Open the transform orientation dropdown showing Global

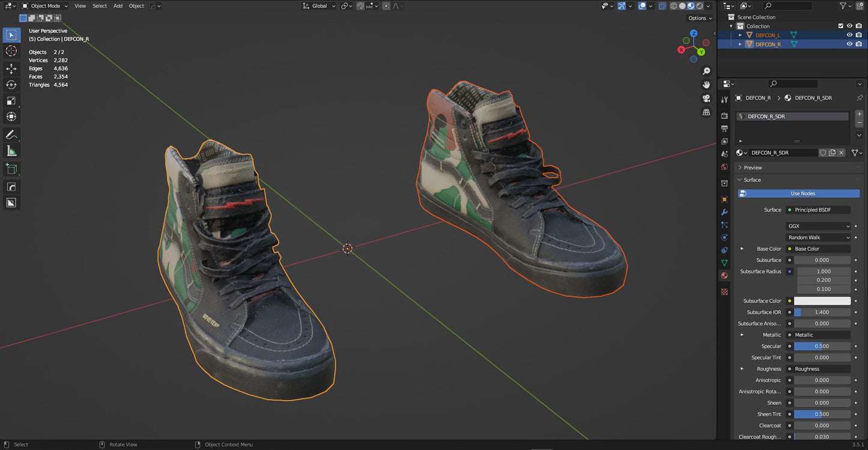click(x=319, y=6)
